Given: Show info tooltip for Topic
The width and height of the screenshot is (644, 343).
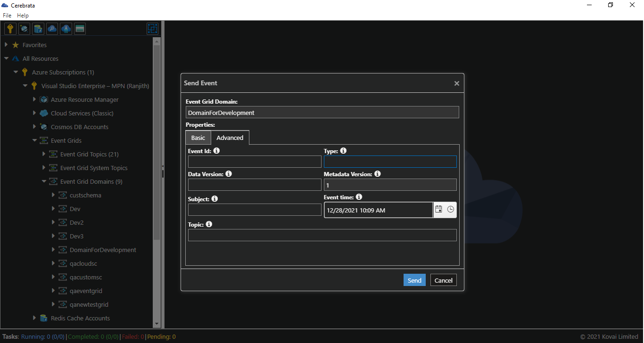Looking at the screenshot, I should pos(209,224).
